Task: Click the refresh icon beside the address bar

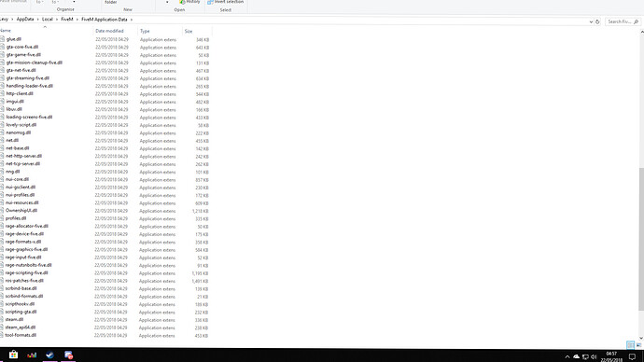Action: point(597,21)
